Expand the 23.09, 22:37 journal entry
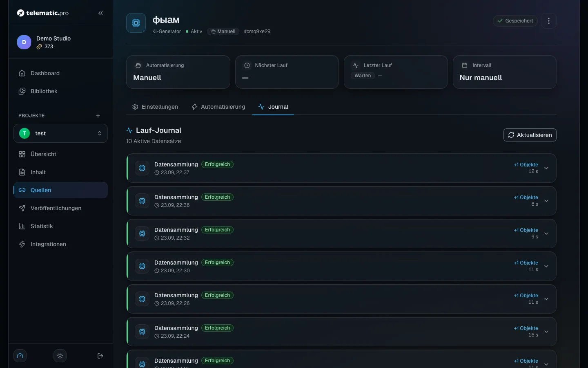The image size is (588, 368). [546, 168]
